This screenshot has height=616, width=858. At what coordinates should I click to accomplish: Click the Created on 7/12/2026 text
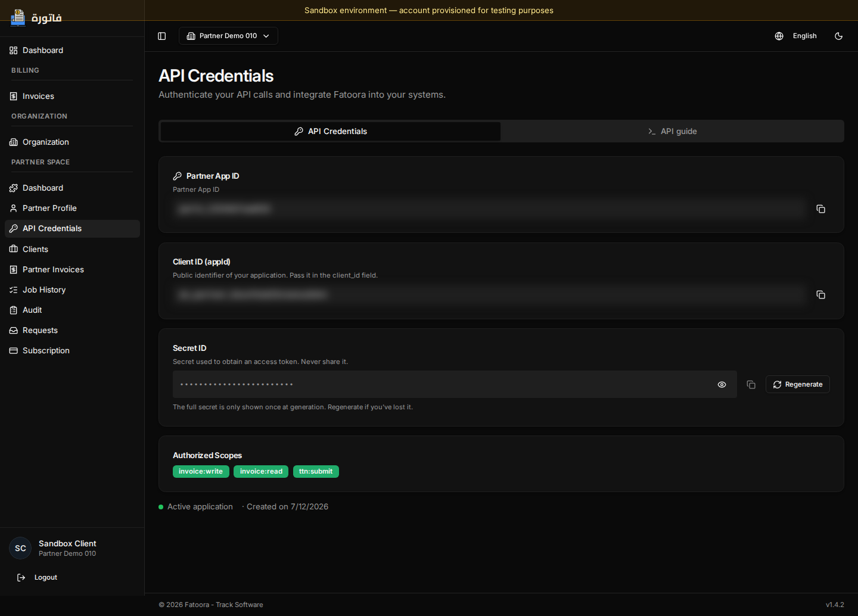[x=287, y=506]
